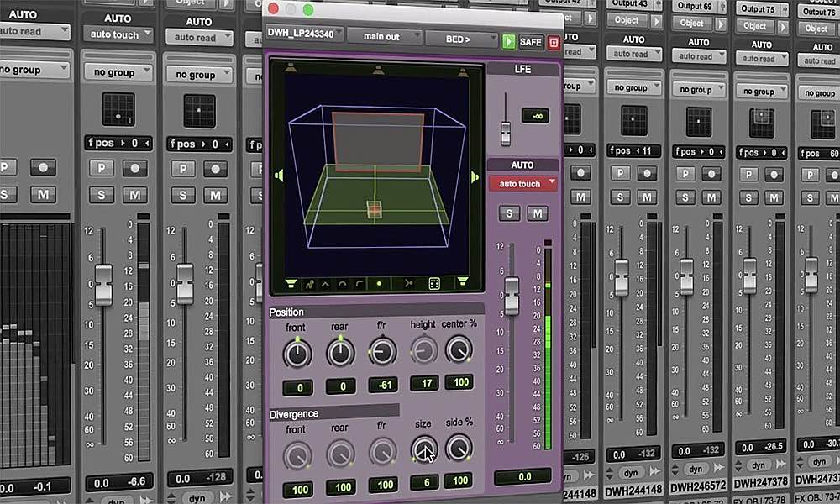Select the dot point-placement mode icon
This screenshot has height=504, width=840.
point(378,283)
